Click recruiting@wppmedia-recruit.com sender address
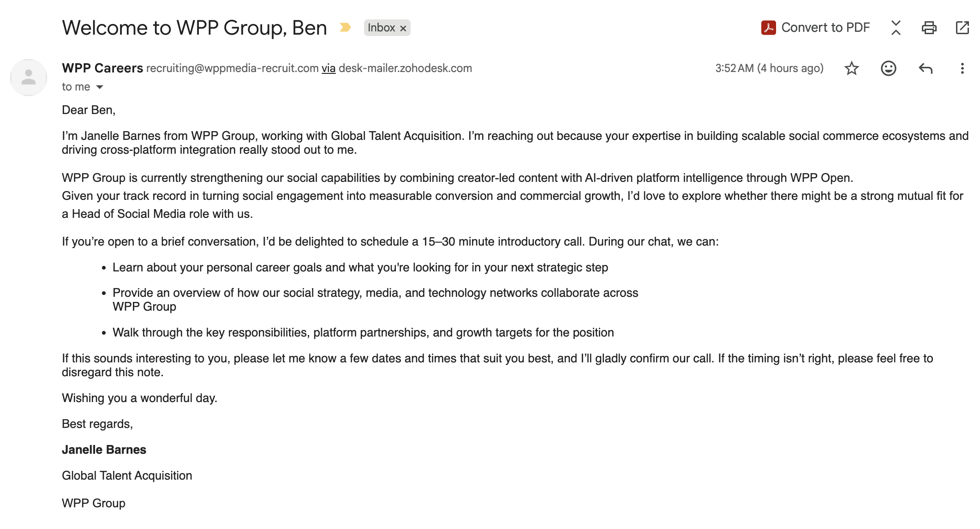 233,68
